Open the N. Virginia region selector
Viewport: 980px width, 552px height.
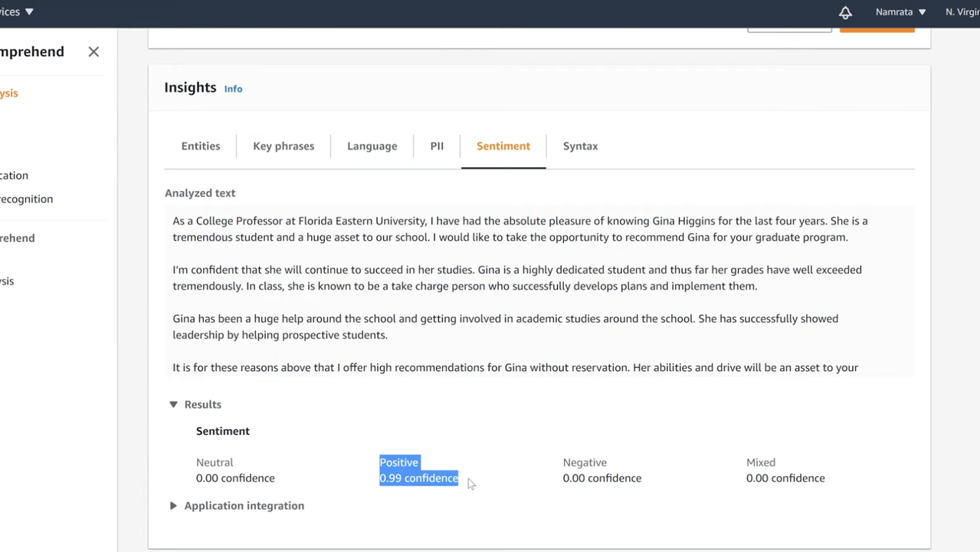[962, 12]
